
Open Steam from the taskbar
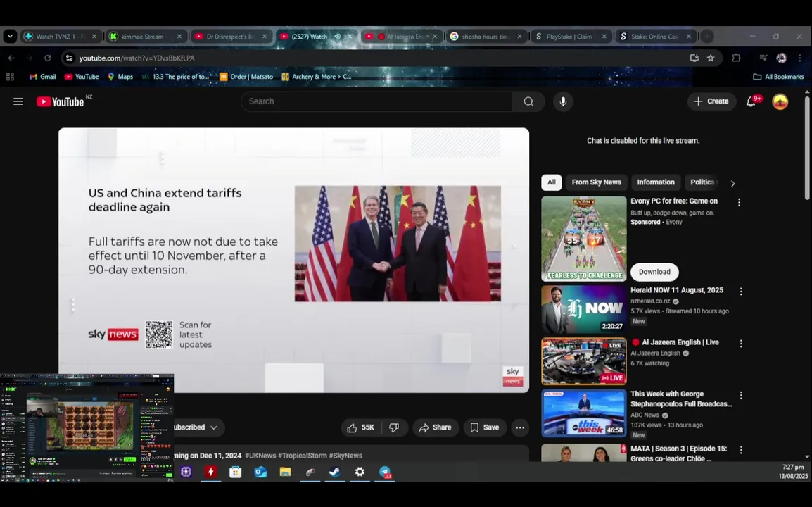pyautogui.click(x=334, y=472)
